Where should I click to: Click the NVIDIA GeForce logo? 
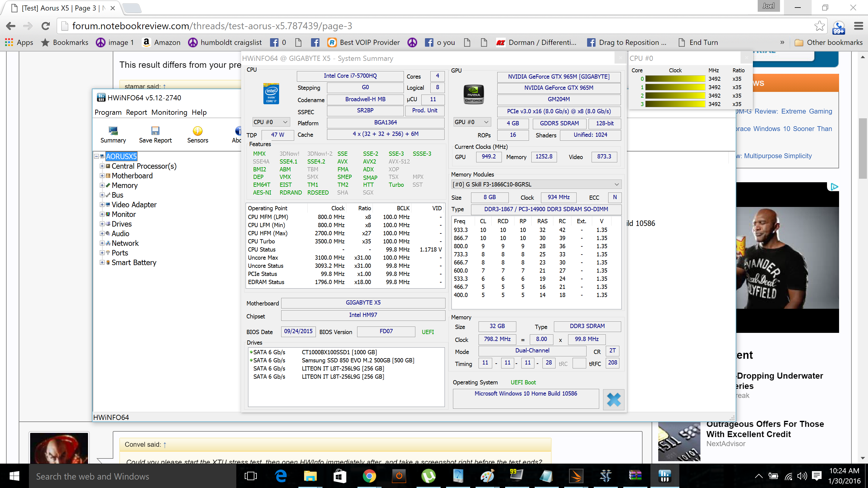[474, 94]
